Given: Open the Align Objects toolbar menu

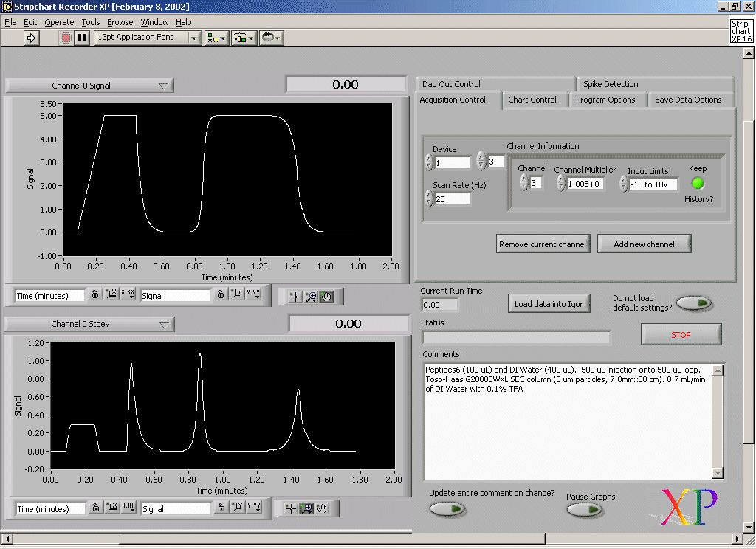Looking at the screenshot, I should tap(216, 38).
